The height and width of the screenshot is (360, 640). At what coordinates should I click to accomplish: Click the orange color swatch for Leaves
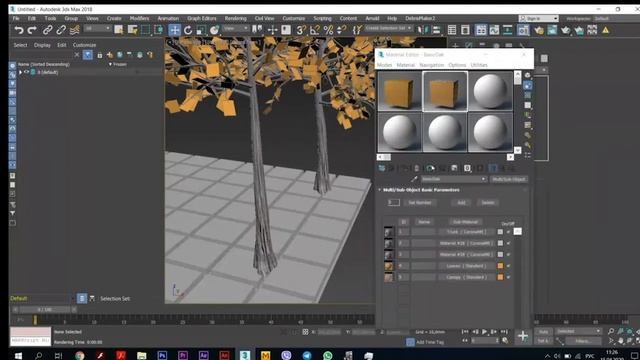[x=500, y=266]
